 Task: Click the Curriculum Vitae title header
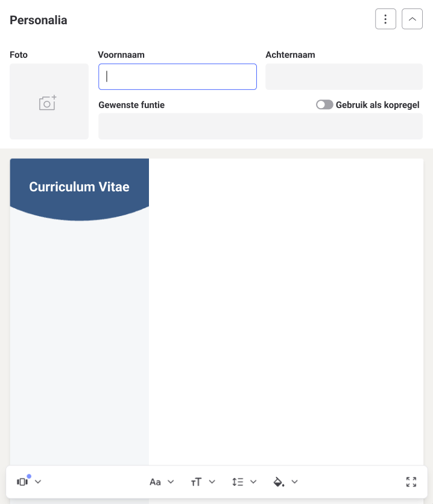(x=79, y=187)
